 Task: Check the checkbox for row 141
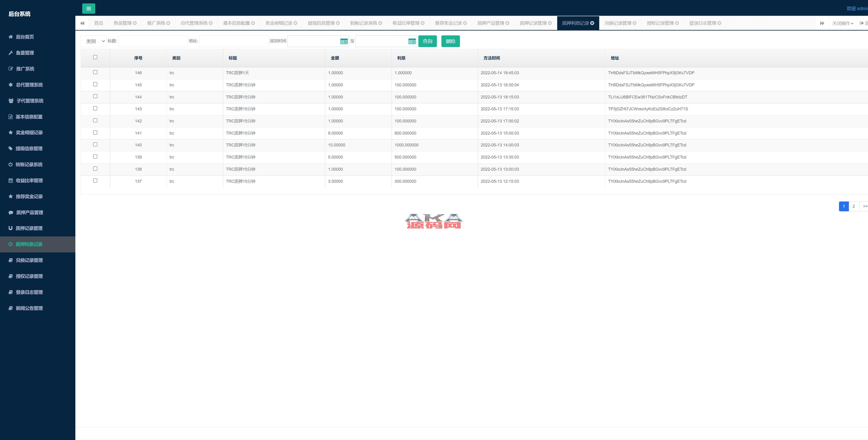[95, 133]
